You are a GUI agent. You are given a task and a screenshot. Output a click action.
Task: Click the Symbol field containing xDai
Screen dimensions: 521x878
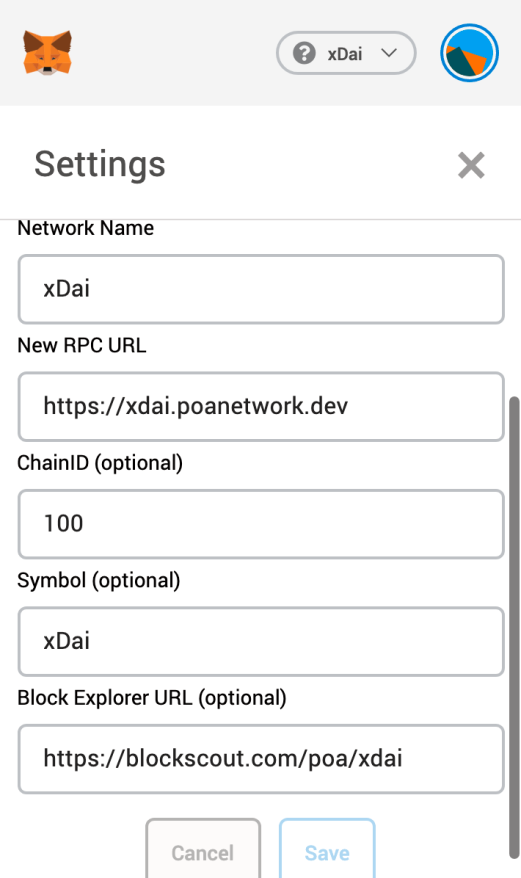261,642
